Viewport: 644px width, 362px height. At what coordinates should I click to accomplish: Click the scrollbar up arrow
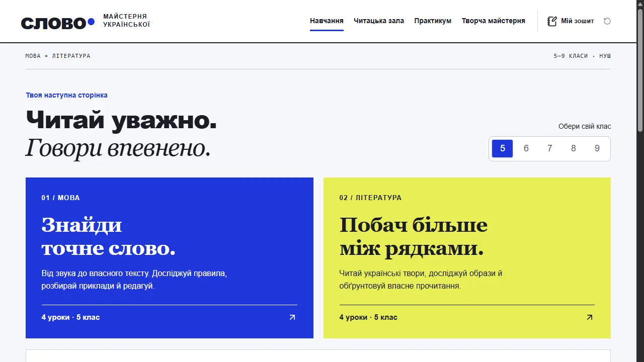point(640,4)
